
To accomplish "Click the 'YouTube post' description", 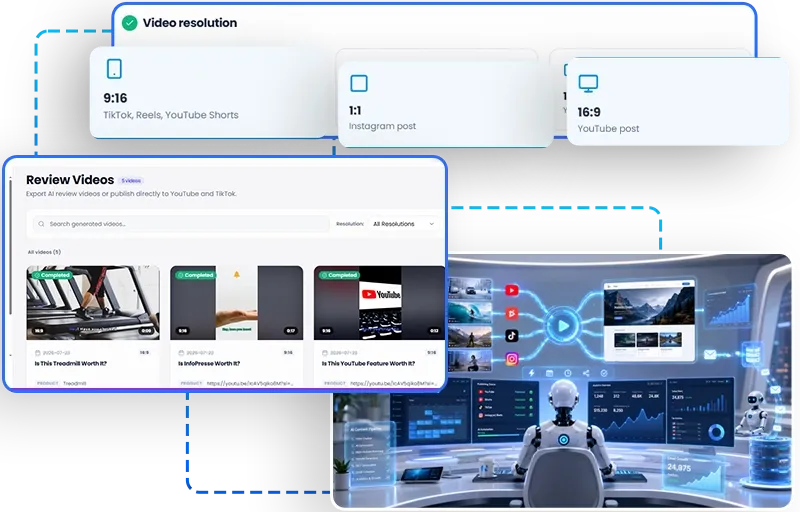I will coord(608,129).
